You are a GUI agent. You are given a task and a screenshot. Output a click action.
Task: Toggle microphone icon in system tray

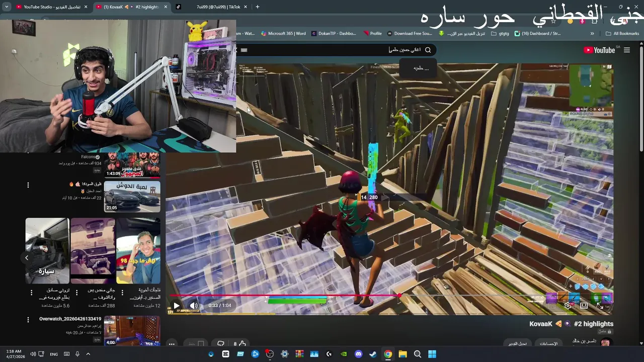tap(77, 354)
